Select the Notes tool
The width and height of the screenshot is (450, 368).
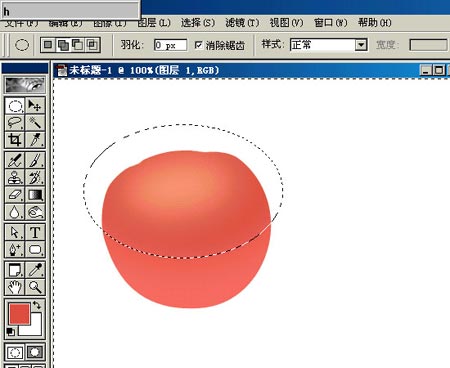point(15,270)
